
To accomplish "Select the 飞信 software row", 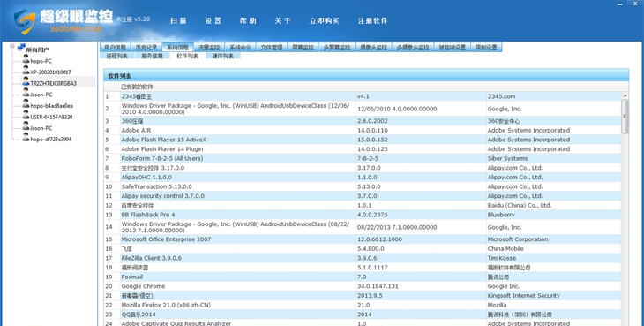I will point(363,249).
